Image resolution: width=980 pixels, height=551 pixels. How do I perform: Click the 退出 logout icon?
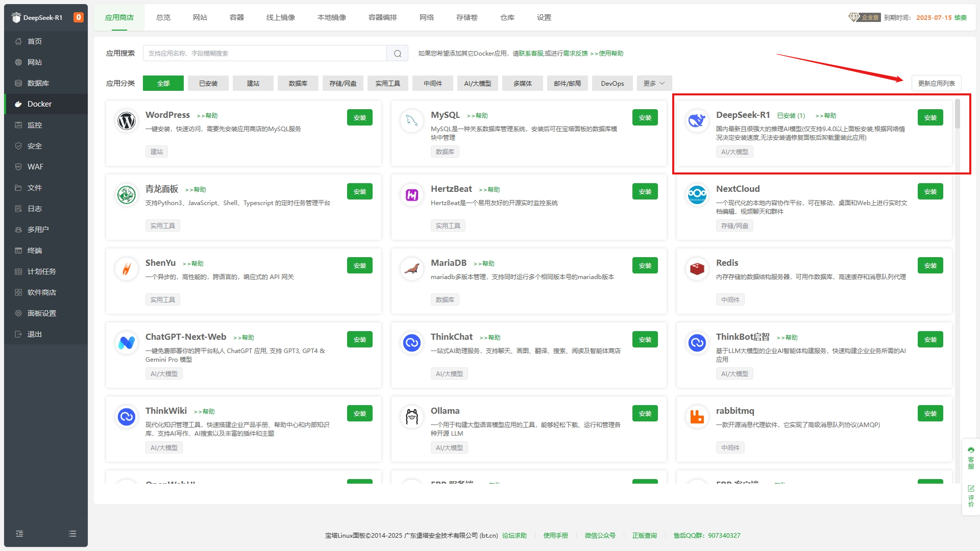[x=18, y=334]
